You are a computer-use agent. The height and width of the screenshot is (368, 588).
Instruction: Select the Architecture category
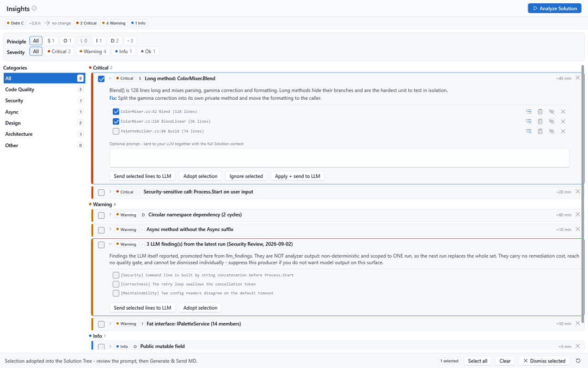coord(44,134)
